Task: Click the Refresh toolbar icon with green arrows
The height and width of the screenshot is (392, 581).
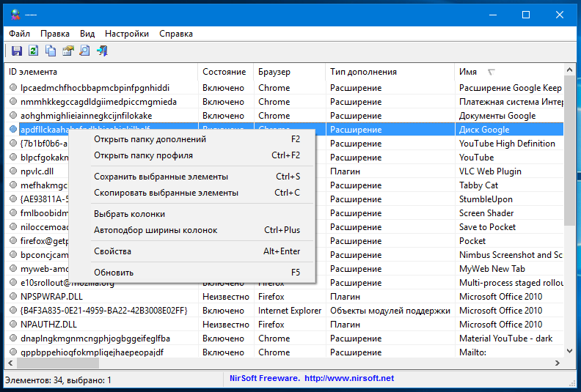Action: click(33, 51)
